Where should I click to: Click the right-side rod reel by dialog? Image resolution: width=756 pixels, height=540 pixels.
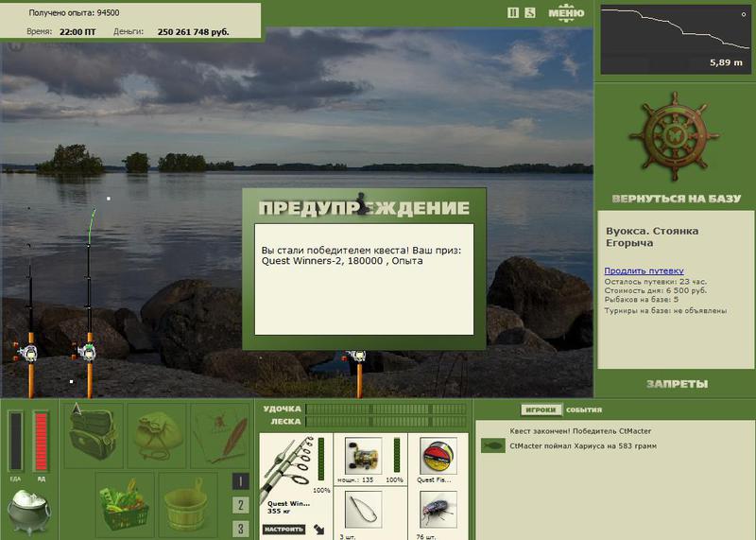click(356, 357)
